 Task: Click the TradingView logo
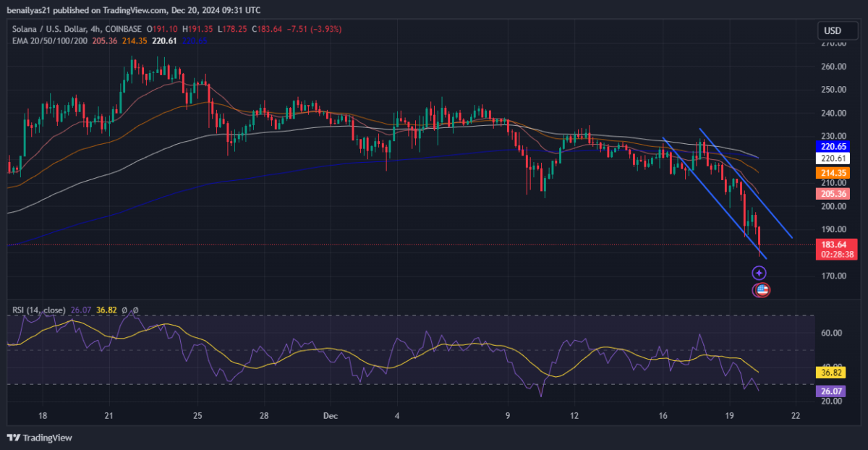coord(40,438)
